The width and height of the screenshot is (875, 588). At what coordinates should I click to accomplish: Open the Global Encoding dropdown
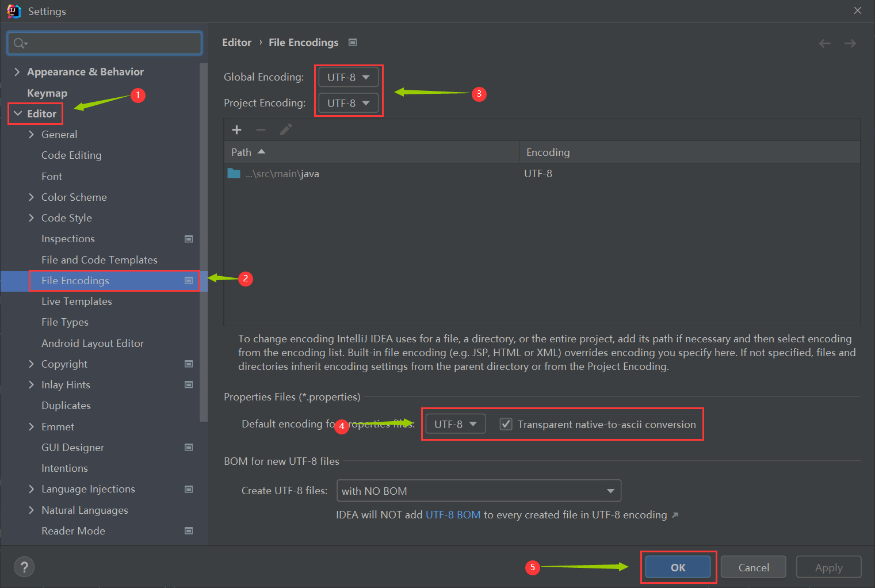tap(349, 77)
